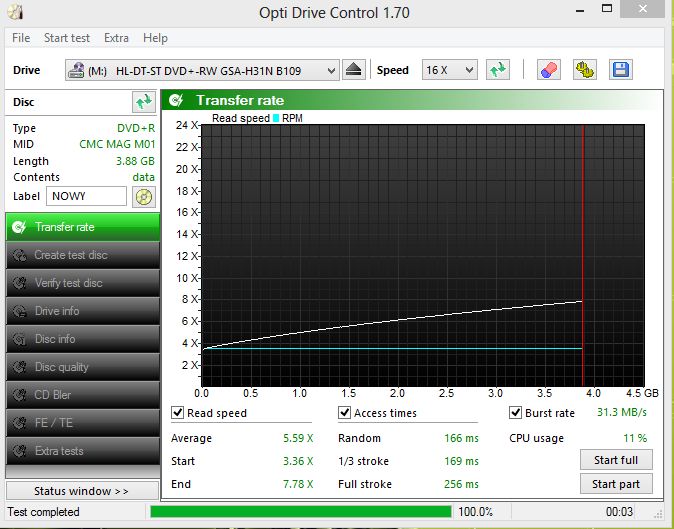Screen dimensions: 674x529
Task: Save results with the floppy disk icon
Action: tap(621, 70)
